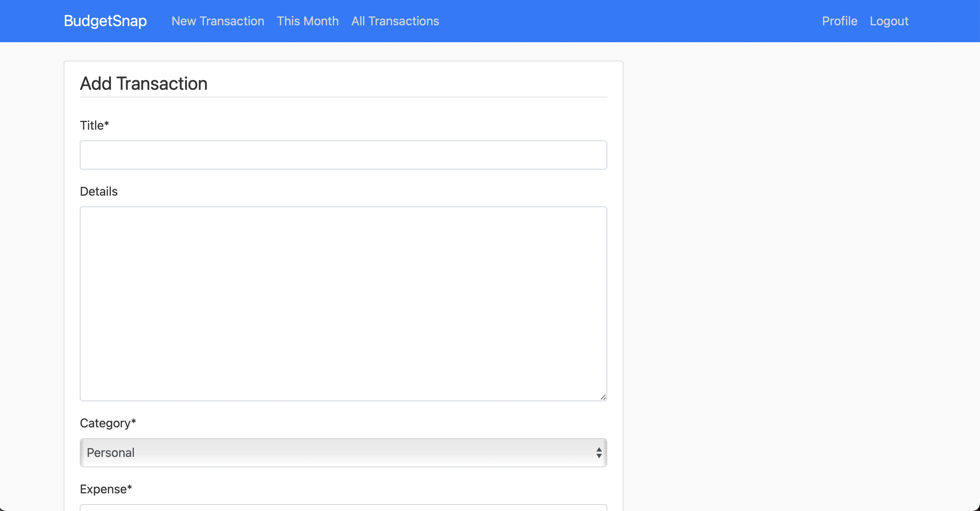Image resolution: width=980 pixels, height=511 pixels.
Task: Open the Profile page
Action: click(x=839, y=21)
